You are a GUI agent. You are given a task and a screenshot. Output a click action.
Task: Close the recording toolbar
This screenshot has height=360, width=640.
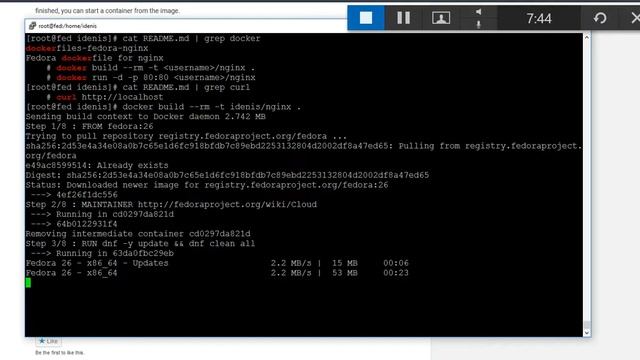635,18
